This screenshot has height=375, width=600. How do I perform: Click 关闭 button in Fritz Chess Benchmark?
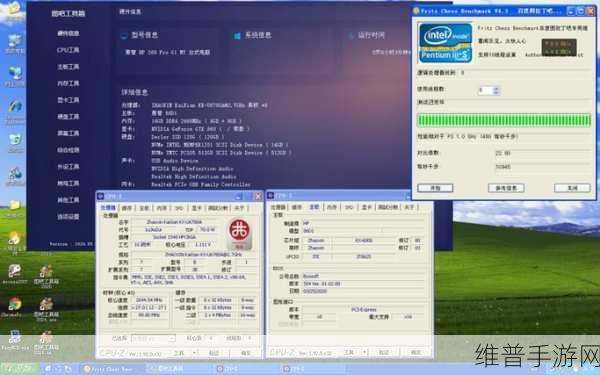point(572,188)
